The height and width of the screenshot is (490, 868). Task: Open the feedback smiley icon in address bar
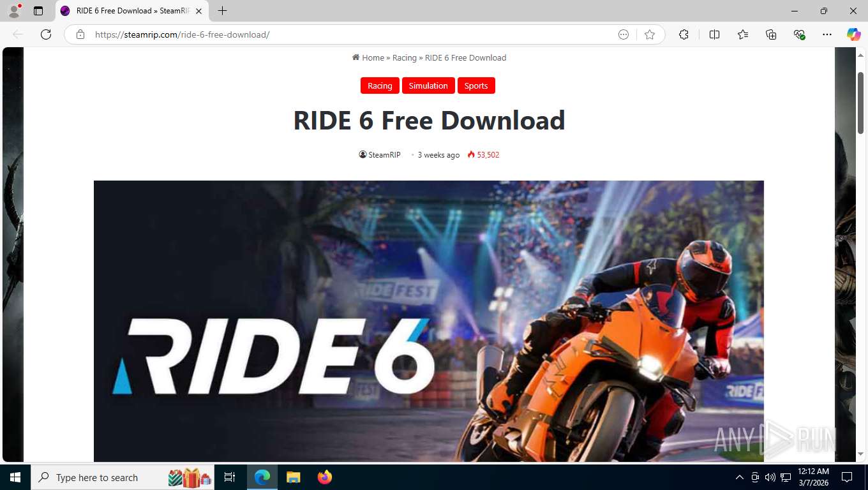pos(624,34)
